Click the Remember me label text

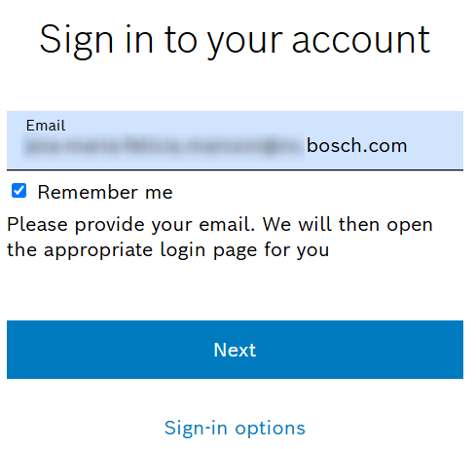tap(105, 192)
